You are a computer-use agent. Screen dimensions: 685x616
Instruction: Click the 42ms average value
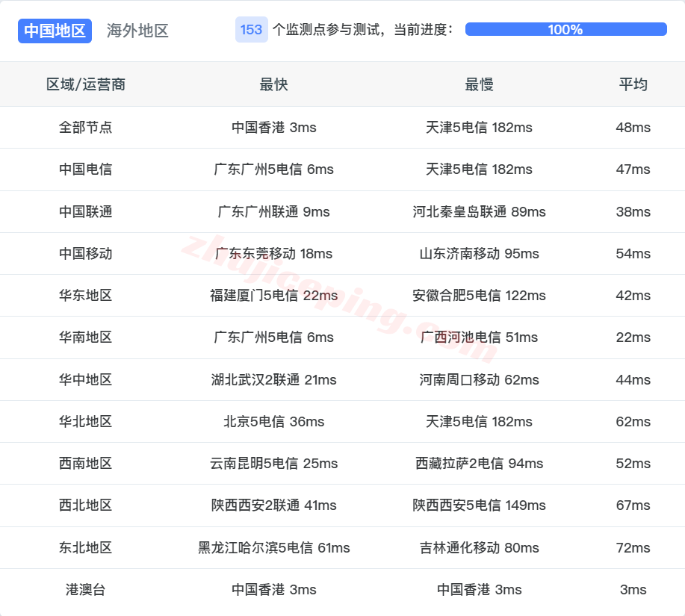pos(633,295)
